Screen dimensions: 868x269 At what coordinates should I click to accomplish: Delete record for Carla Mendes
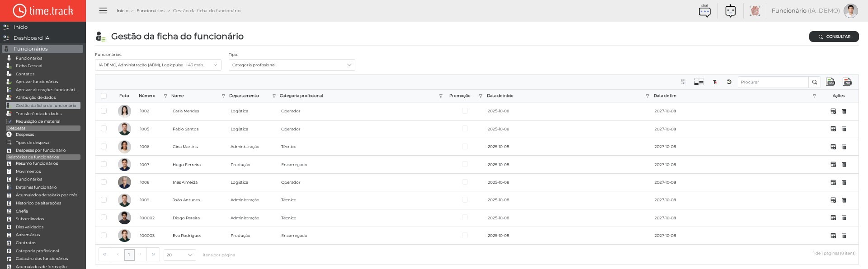point(844,111)
